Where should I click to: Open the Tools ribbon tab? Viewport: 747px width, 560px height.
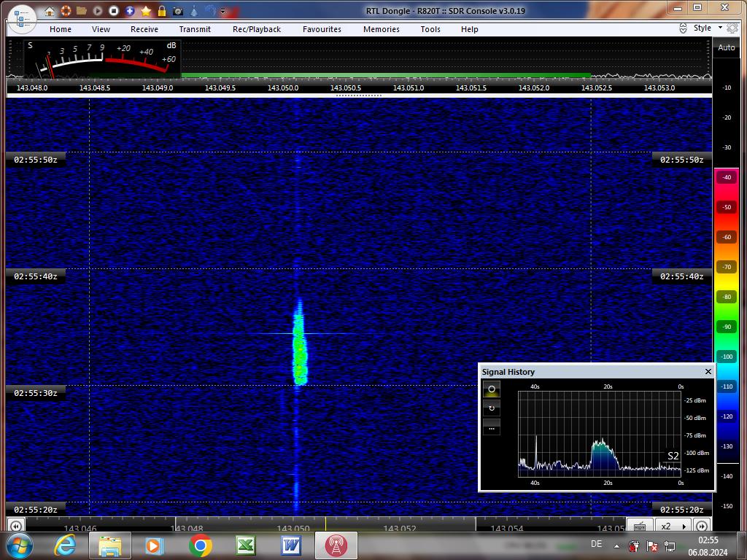pyautogui.click(x=430, y=29)
